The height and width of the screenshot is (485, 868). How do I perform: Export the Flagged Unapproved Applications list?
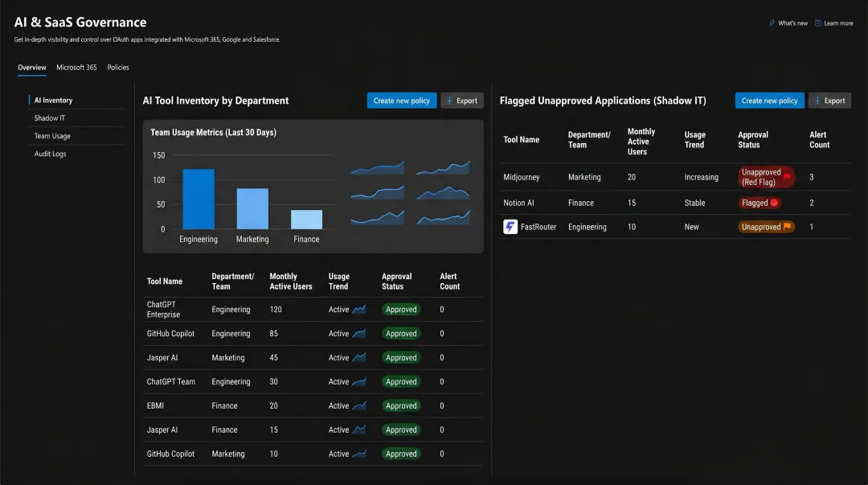(x=829, y=101)
